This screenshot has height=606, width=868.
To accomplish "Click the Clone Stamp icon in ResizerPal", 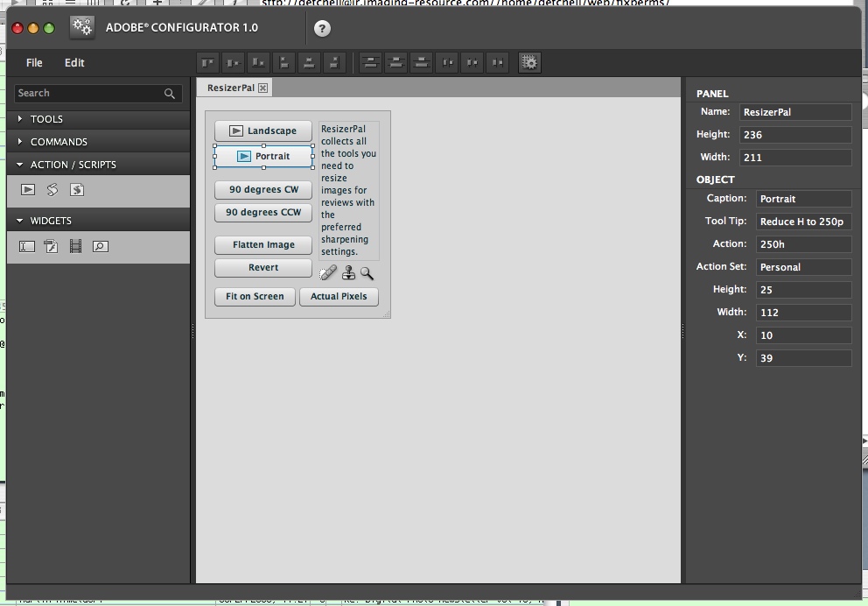I will pyautogui.click(x=348, y=273).
